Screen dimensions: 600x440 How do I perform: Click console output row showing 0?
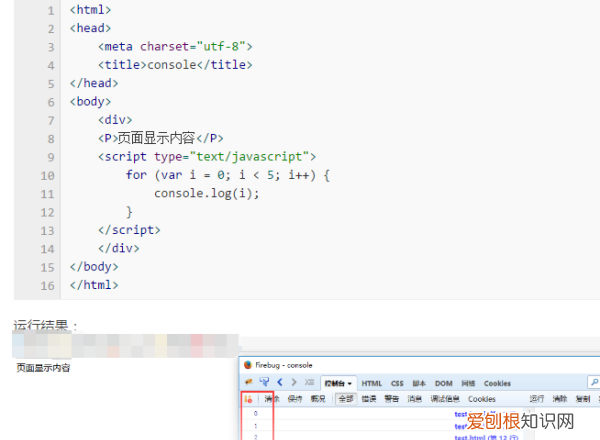pyautogui.click(x=383, y=414)
